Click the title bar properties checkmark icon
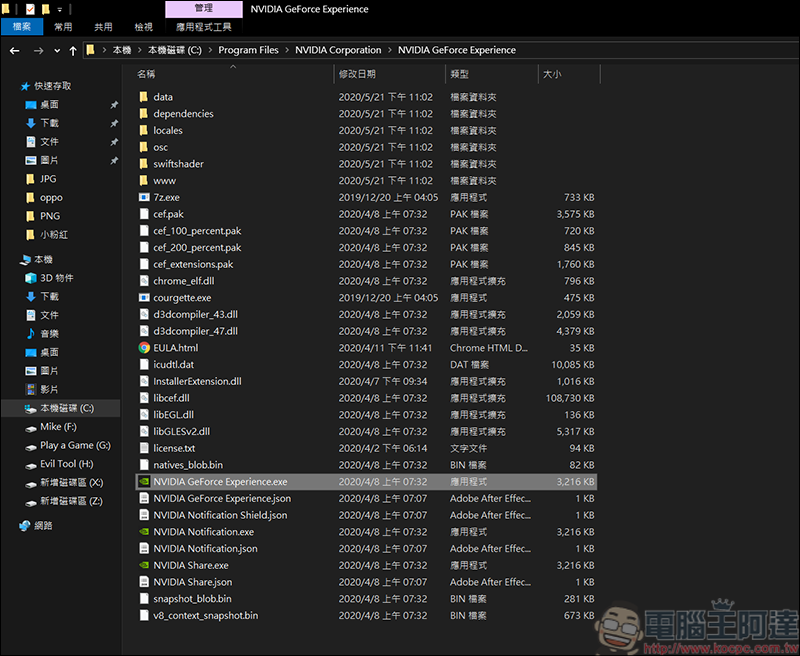800x656 pixels. coord(30,9)
